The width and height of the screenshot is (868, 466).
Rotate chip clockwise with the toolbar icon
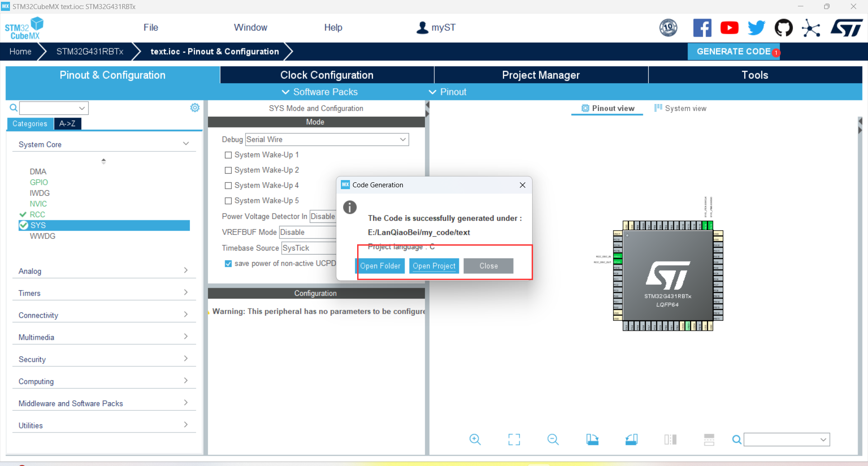[592, 439]
